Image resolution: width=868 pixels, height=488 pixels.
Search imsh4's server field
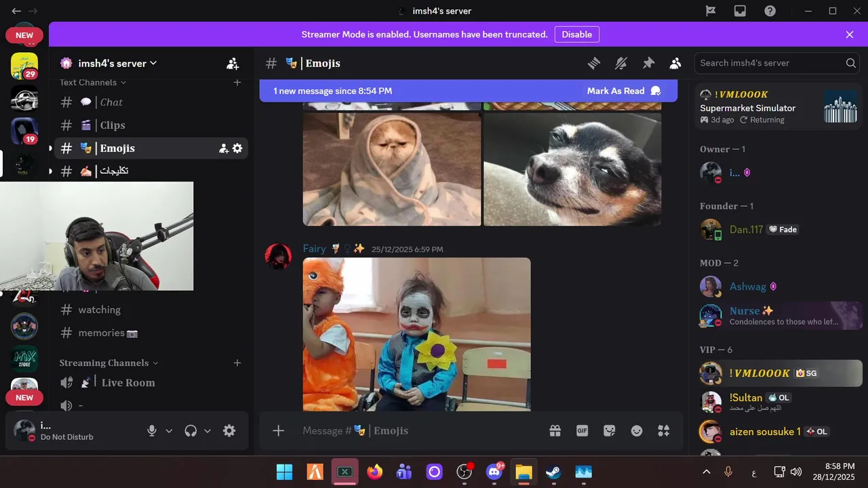pos(776,63)
